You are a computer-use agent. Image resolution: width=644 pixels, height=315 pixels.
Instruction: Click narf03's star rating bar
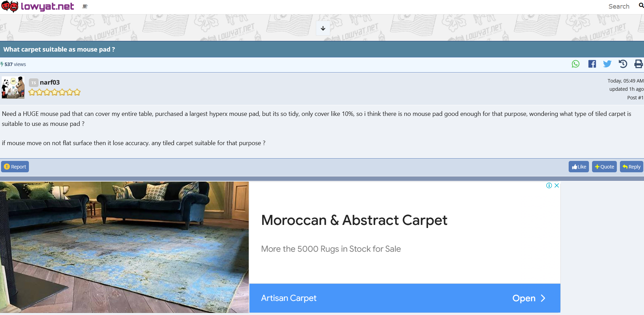point(54,92)
